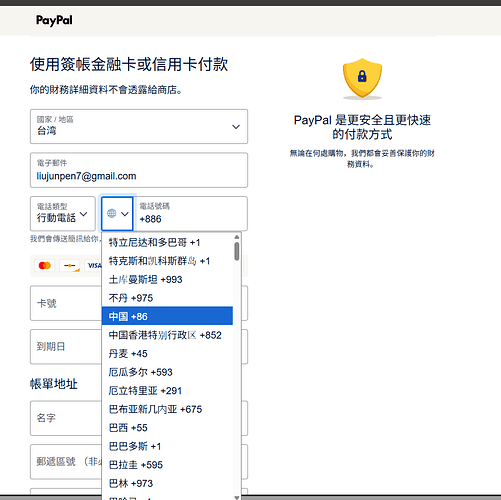501x500 pixels.
Task: Click the 你的財務詳細資料不會透露給商店 text
Action: coord(106,90)
